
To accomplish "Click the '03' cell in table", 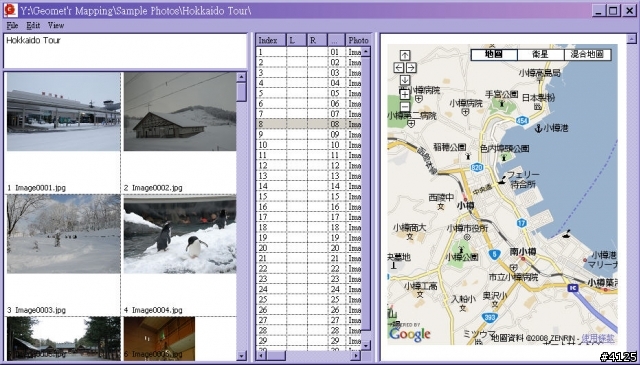I will [x=336, y=73].
